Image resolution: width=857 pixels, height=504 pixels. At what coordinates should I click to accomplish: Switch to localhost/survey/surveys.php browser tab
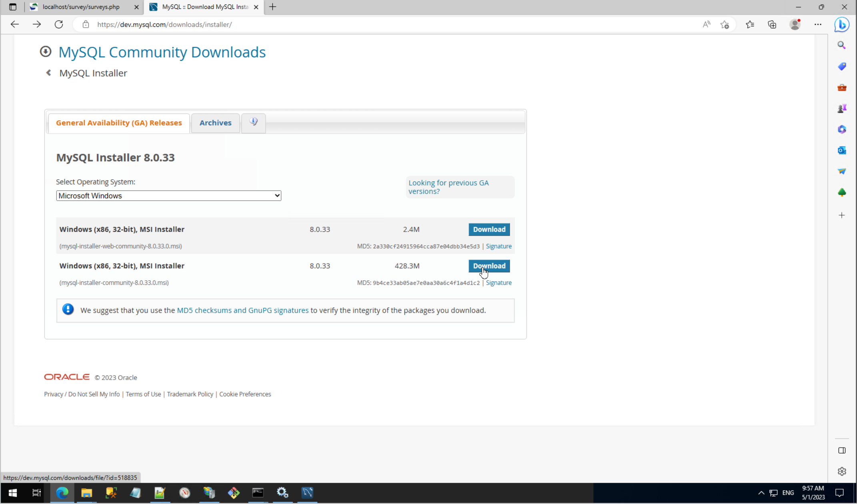point(81,7)
